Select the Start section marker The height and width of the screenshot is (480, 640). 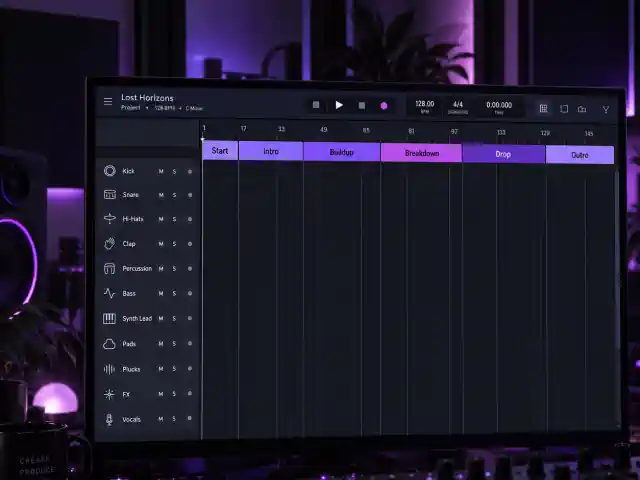(220, 151)
